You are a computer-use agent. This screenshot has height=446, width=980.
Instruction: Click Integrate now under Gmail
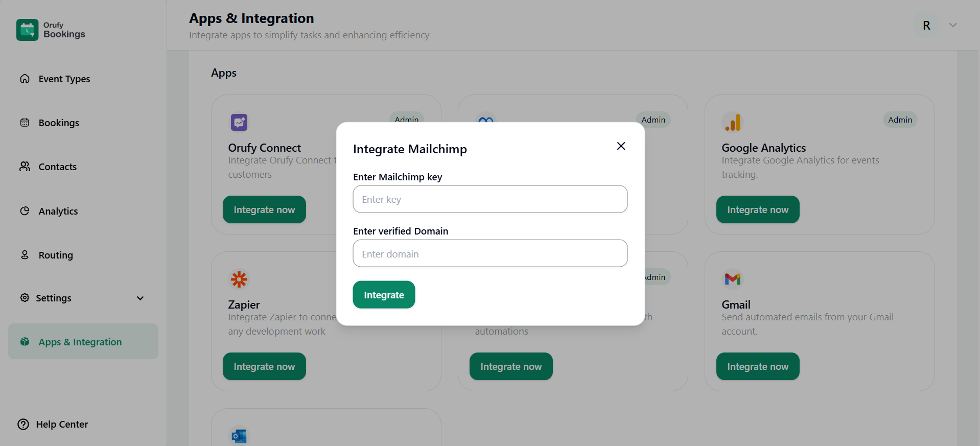[x=757, y=366]
